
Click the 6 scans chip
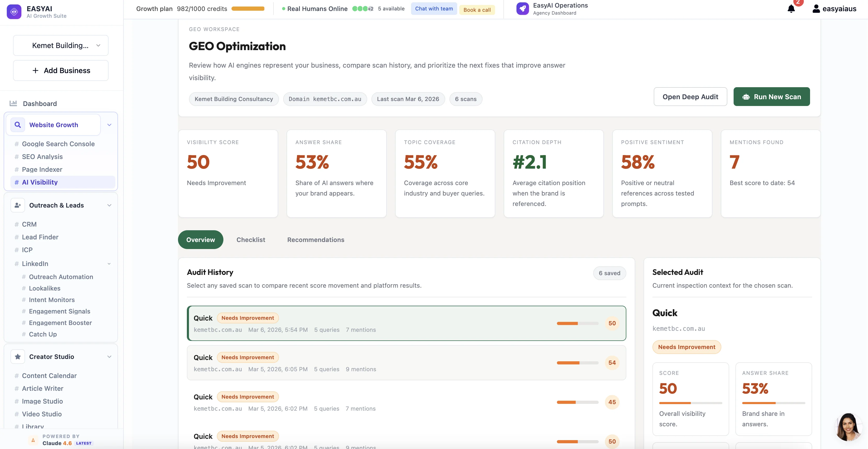click(x=466, y=99)
